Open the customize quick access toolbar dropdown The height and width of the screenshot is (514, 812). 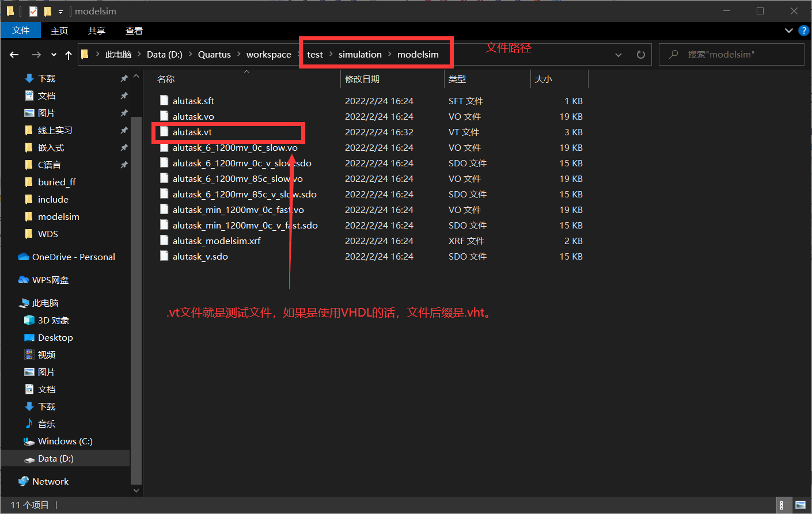(x=60, y=10)
